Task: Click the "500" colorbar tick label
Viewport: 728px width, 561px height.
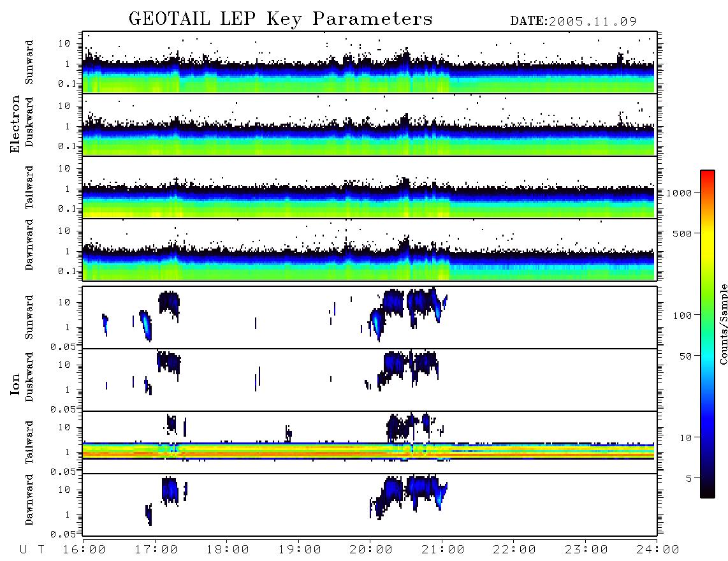Action: (682, 233)
